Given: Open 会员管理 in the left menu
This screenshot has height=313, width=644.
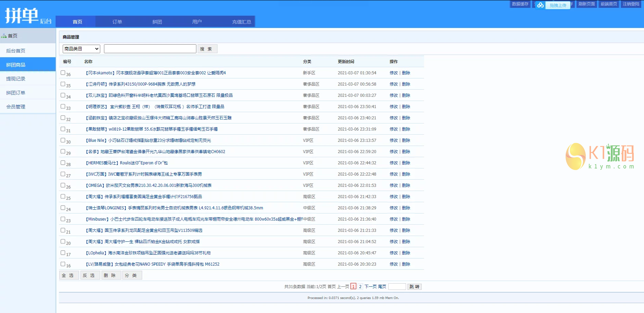Looking at the screenshot, I should coord(16,107).
